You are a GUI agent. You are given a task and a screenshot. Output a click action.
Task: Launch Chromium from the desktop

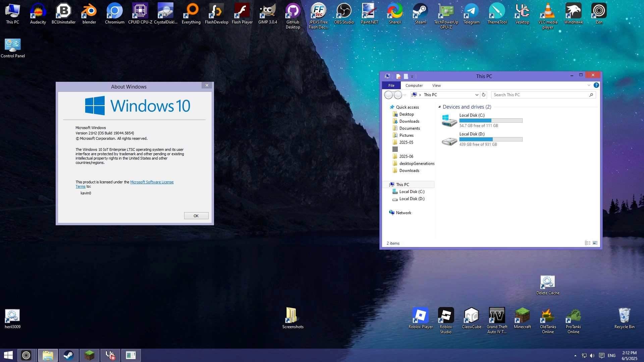[x=115, y=14]
